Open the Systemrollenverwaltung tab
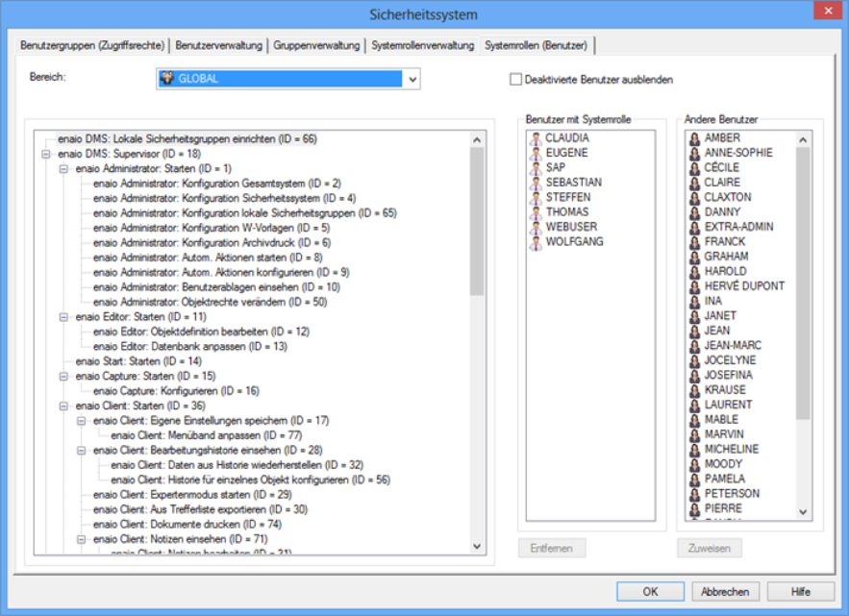Image resolution: width=849 pixels, height=616 pixels. [x=422, y=45]
